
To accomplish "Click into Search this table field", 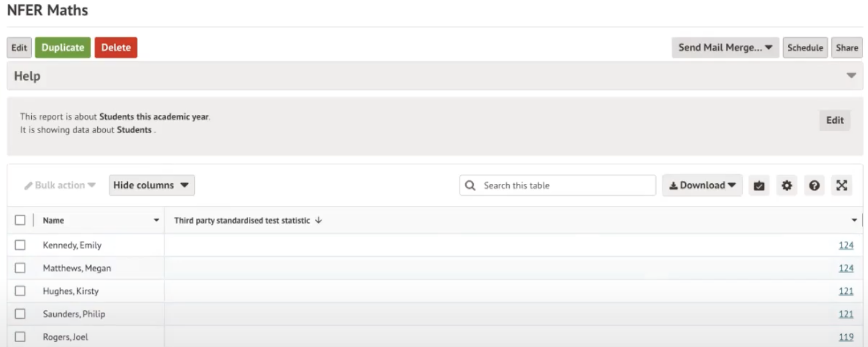I will (x=565, y=186).
